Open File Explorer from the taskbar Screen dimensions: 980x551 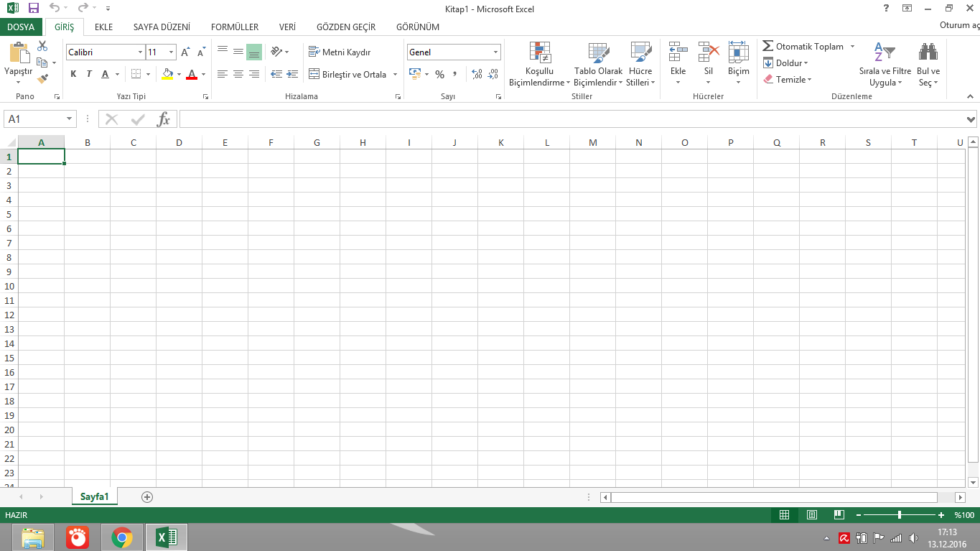click(x=32, y=537)
